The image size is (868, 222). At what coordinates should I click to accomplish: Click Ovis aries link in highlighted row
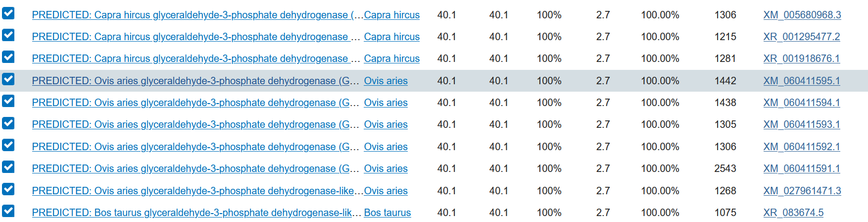[386, 81]
